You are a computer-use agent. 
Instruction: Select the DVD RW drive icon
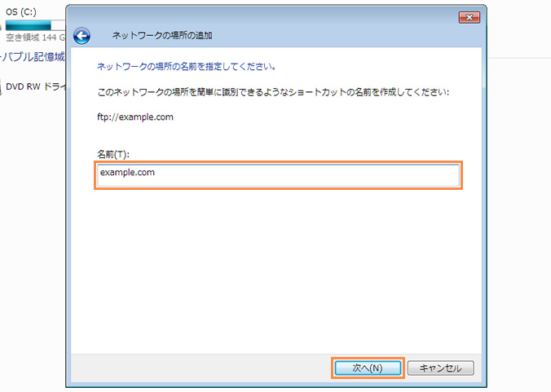point(2,84)
